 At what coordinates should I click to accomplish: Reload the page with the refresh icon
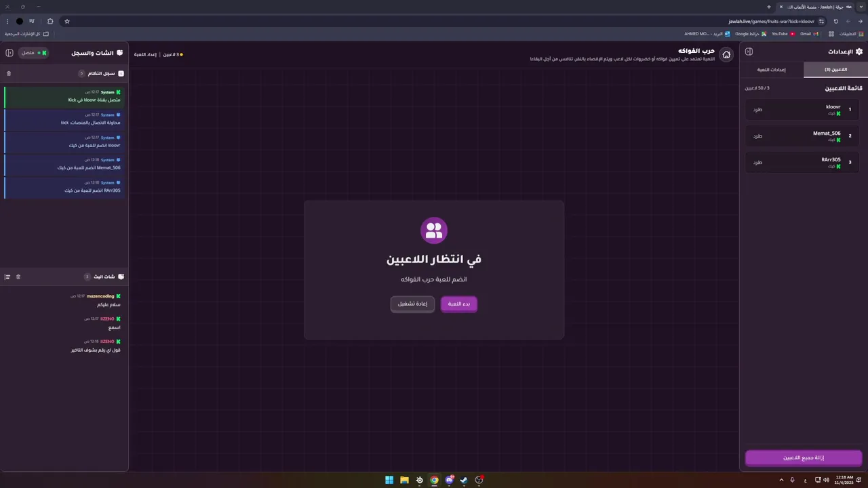(x=836, y=21)
